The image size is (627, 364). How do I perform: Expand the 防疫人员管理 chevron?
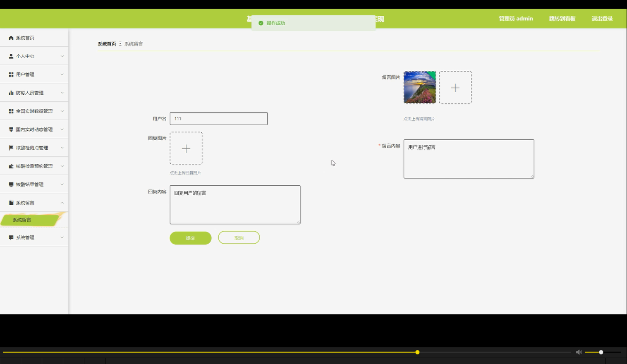click(x=62, y=93)
